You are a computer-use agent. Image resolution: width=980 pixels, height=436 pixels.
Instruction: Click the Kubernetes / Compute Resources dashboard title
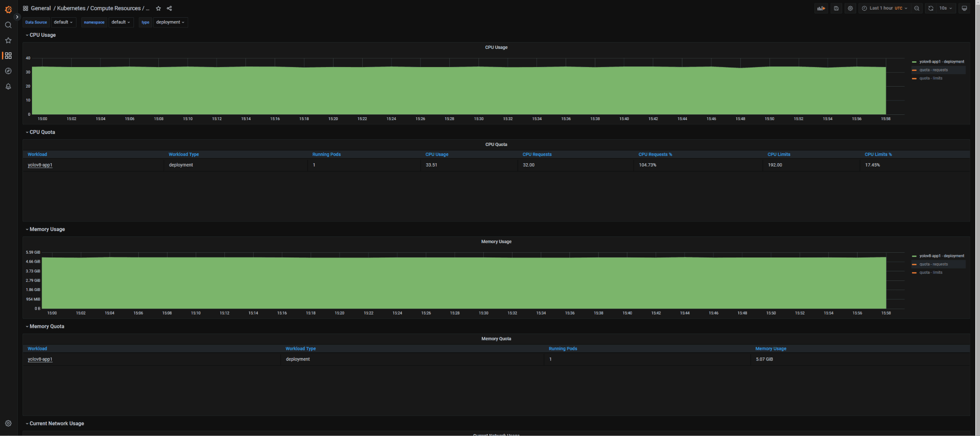coord(103,8)
